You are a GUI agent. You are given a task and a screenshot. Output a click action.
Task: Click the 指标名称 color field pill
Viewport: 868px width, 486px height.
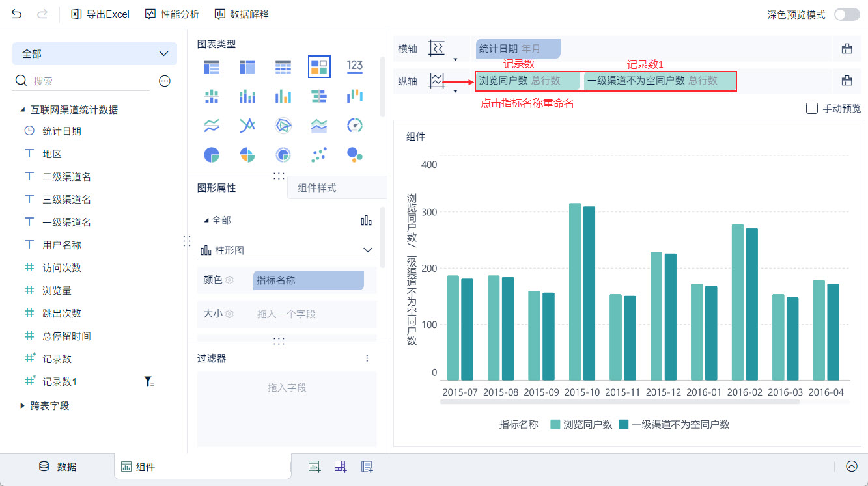coord(309,280)
